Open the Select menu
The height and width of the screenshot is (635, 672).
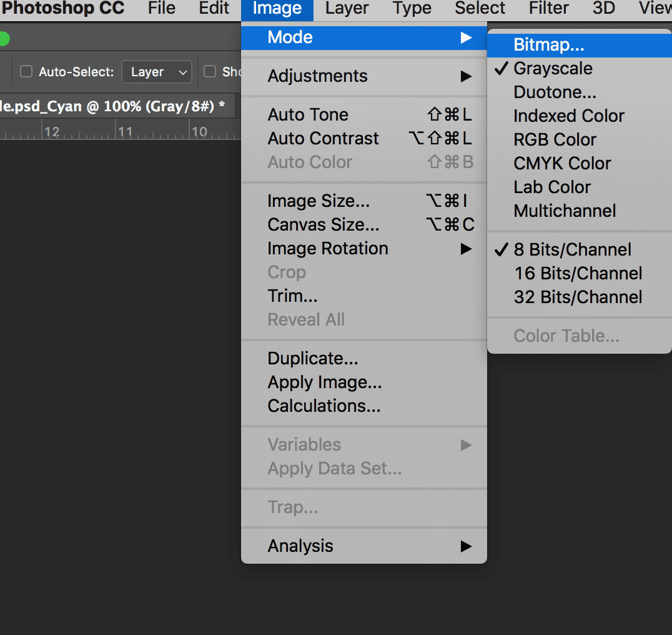tap(480, 8)
